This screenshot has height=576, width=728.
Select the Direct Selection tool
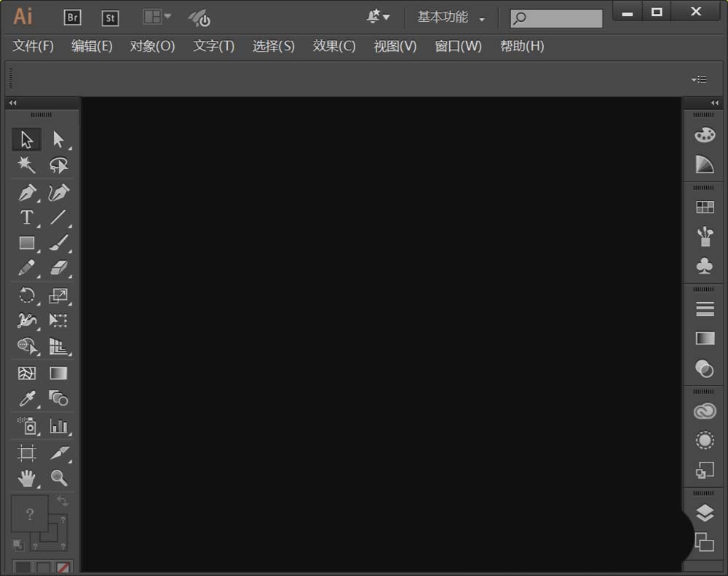pos(60,138)
